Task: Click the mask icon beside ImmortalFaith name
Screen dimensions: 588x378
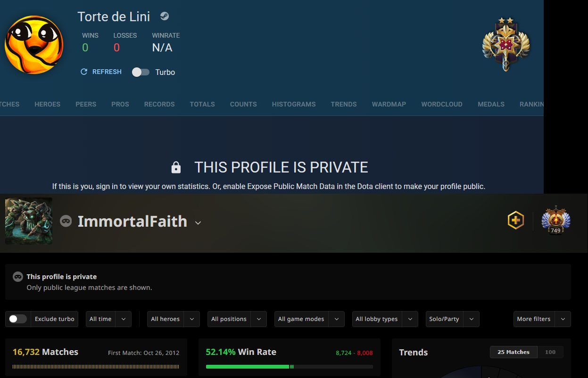Action: pos(66,221)
